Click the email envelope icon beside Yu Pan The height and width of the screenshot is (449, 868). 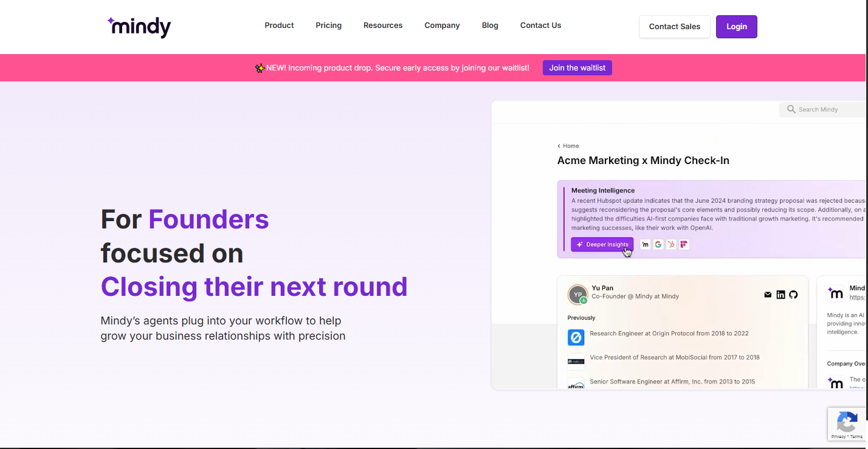pos(768,295)
